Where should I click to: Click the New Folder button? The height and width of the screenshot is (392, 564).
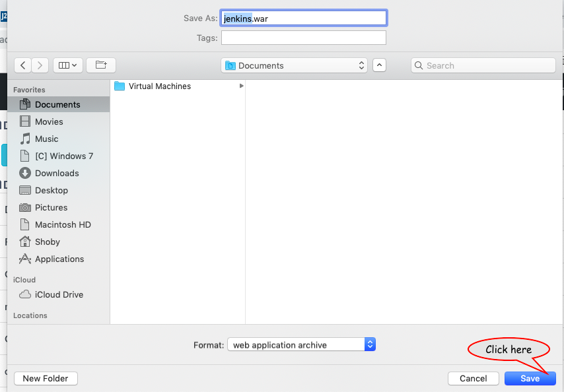pos(46,378)
